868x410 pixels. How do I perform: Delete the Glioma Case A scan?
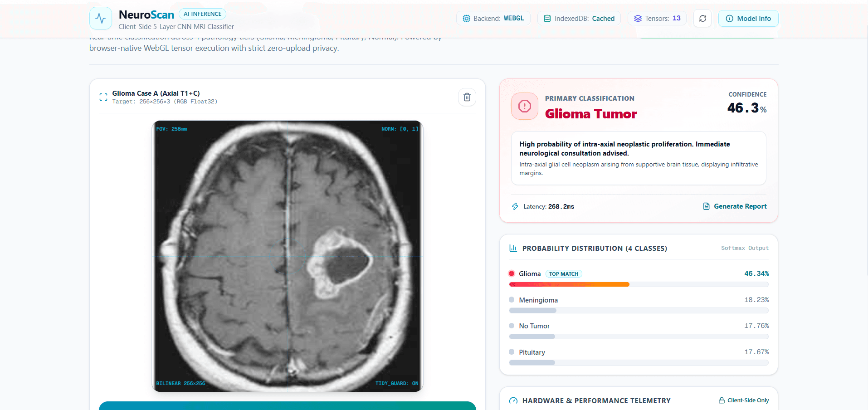click(x=467, y=97)
